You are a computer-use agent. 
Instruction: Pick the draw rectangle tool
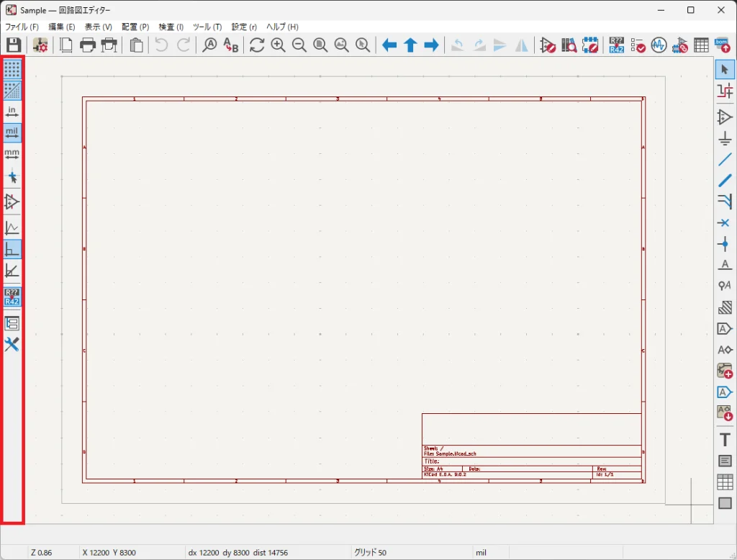(725, 503)
